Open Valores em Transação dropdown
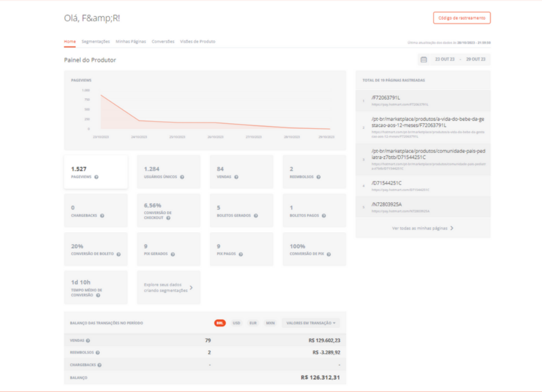Image resolution: width=542 pixels, height=392 pixels. (310, 323)
